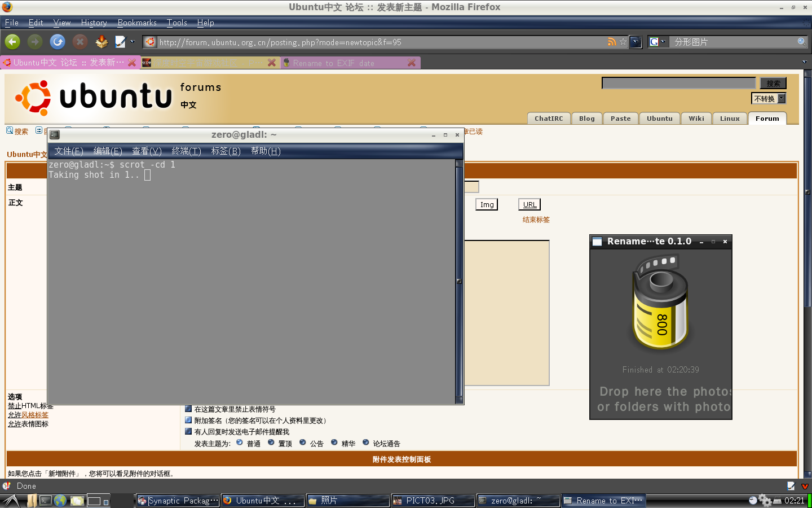The width and height of the screenshot is (812, 508).
Task: Open the PICT03.JPG taskbar entry
Action: (x=433, y=501)
